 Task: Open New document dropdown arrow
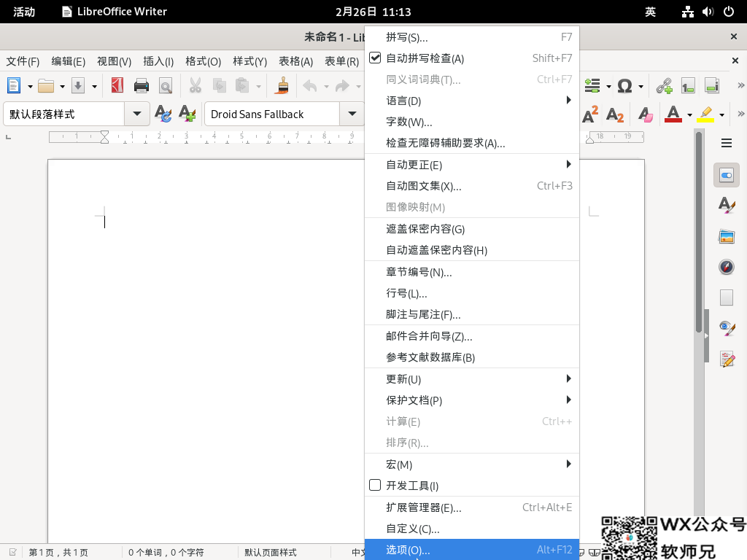point(30,87)
